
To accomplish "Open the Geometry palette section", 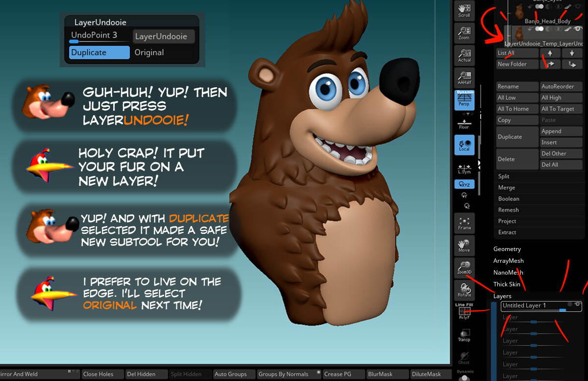I will [x=507, y=249].
